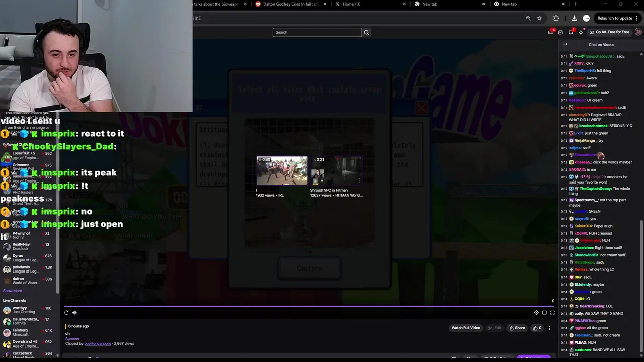The width and height of the screenshot is (644, 362).
Task: Open the whispers inbox icon
Action: [560, 32]
